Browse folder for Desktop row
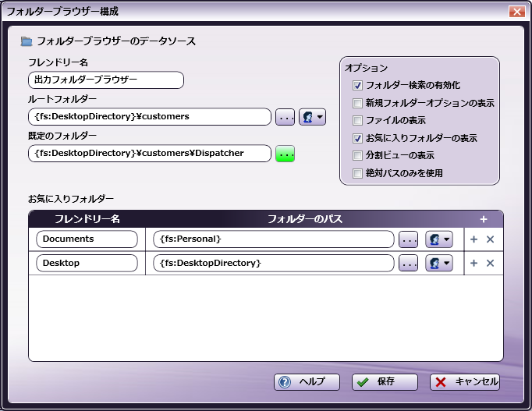The width and height of the screenshot is (532, 411). pyautogui.click(x=408, y=263)
